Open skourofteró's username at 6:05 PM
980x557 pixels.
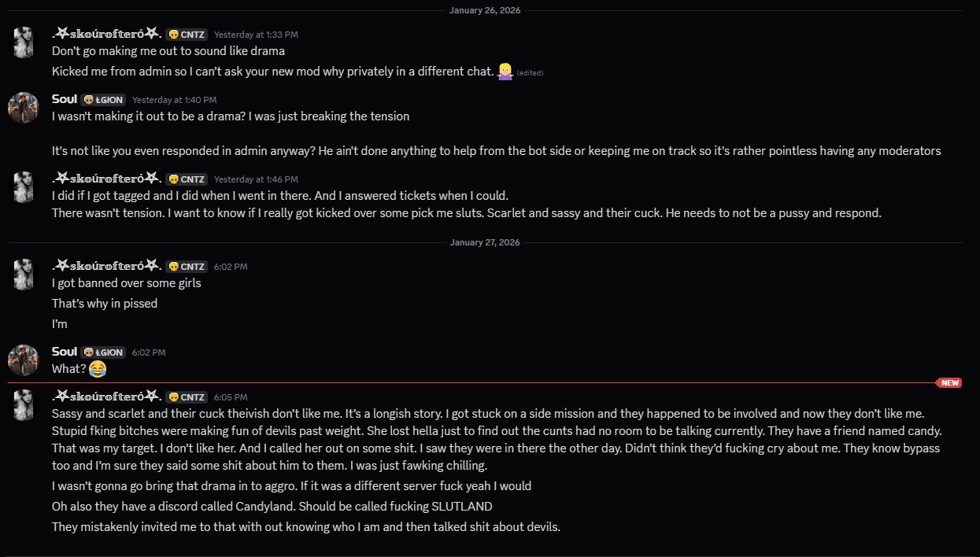click(107, 397)
